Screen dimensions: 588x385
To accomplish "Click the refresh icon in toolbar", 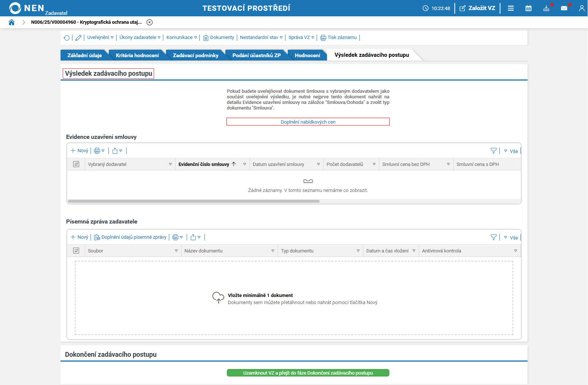I will pos(67,38).
